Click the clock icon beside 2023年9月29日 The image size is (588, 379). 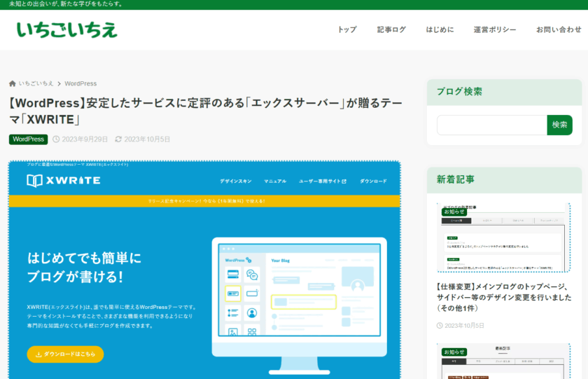click(x=56, y=139)
